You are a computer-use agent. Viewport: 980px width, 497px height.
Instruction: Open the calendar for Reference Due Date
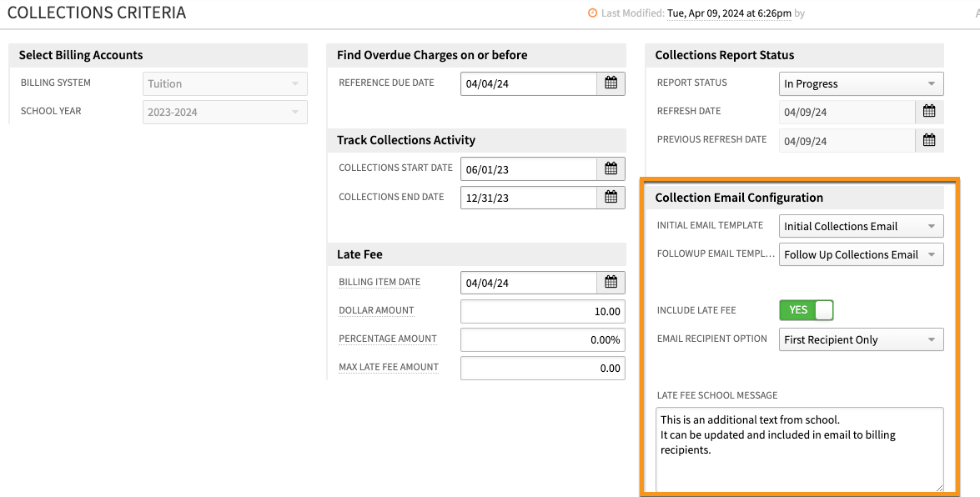point(611,83)
